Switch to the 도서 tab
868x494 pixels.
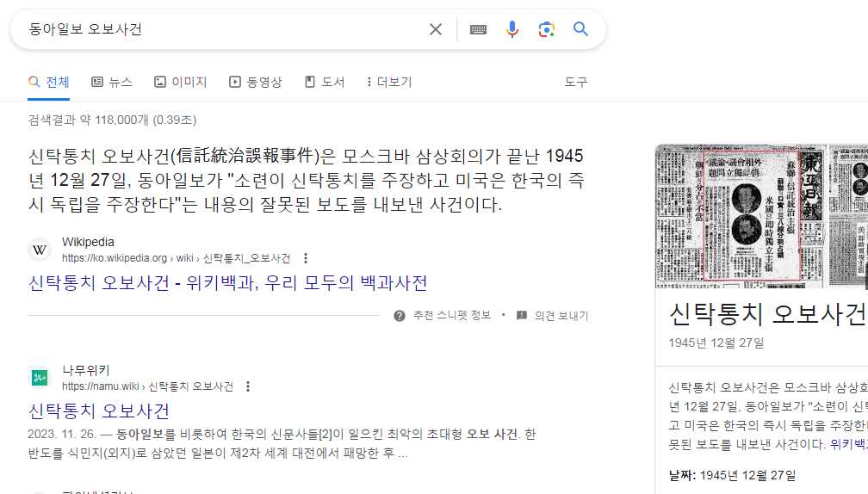click(325, 83)
